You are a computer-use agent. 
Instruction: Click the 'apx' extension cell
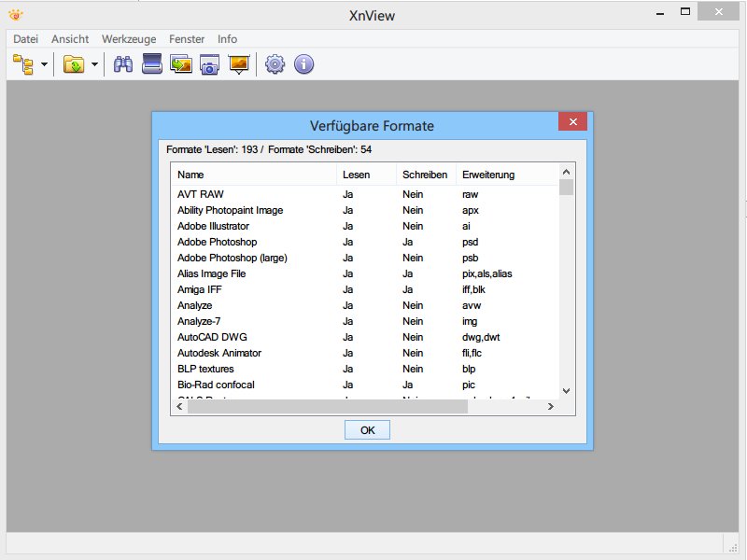click(x=471, y=211)
